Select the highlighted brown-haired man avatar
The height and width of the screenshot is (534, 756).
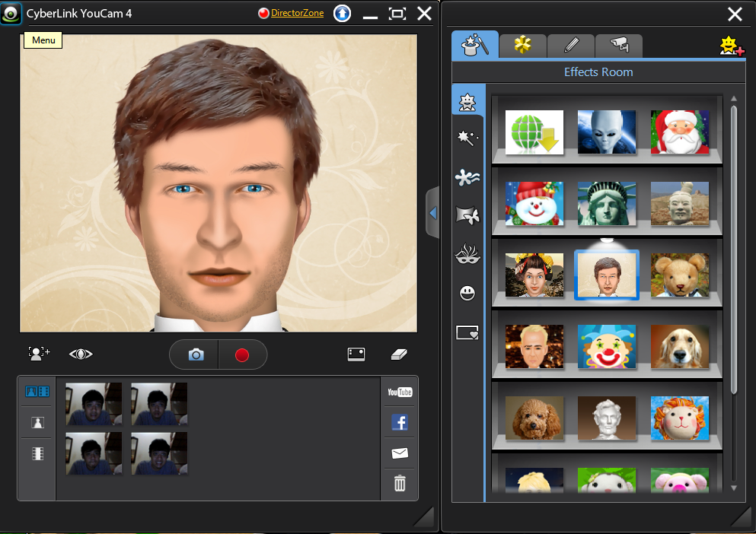(x=607, y=275)
